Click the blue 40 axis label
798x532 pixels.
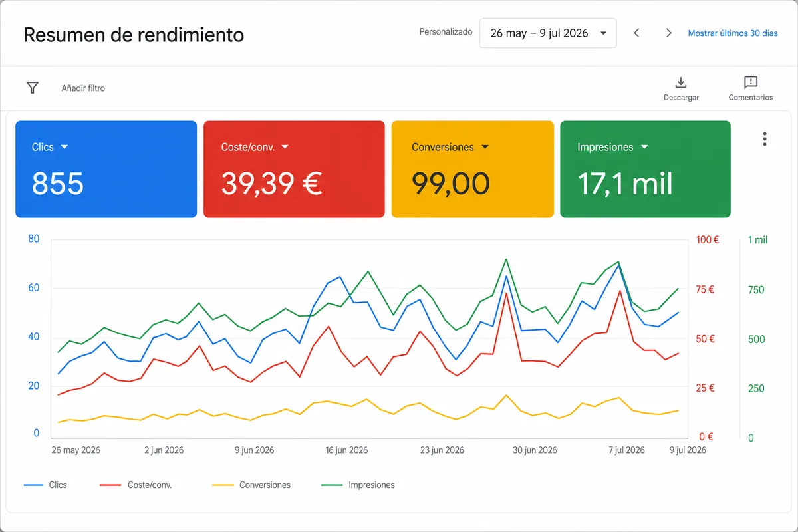(34, 336)
